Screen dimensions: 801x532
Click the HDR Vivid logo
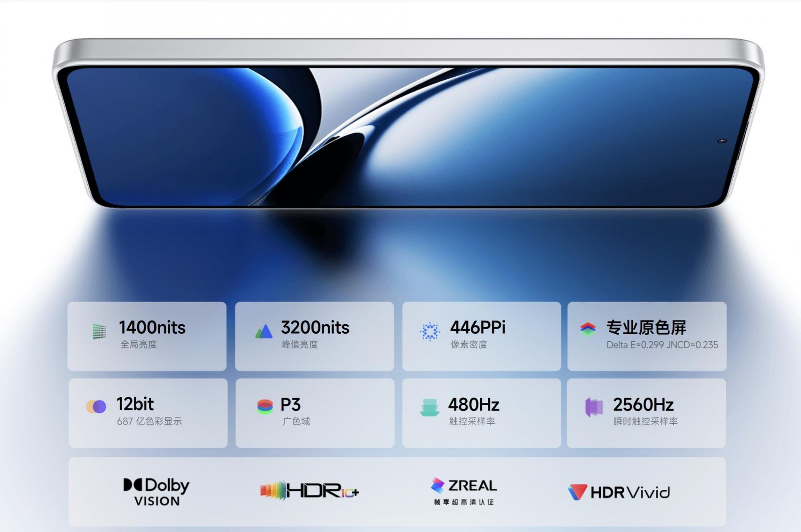(618, 492)
